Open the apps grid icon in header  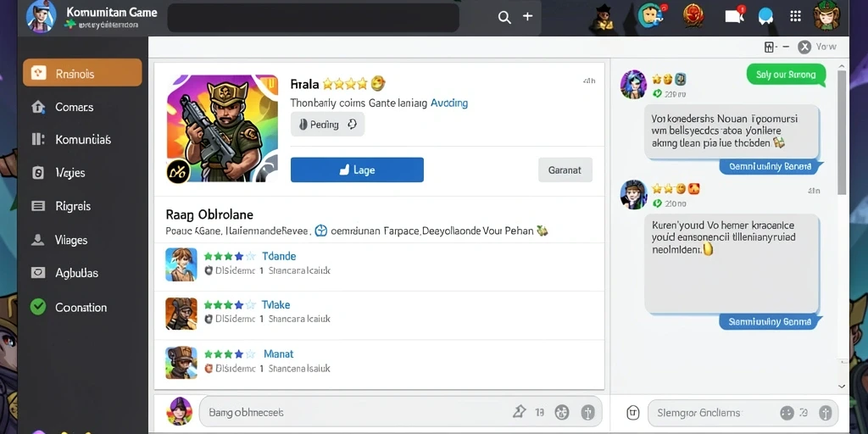795,16
